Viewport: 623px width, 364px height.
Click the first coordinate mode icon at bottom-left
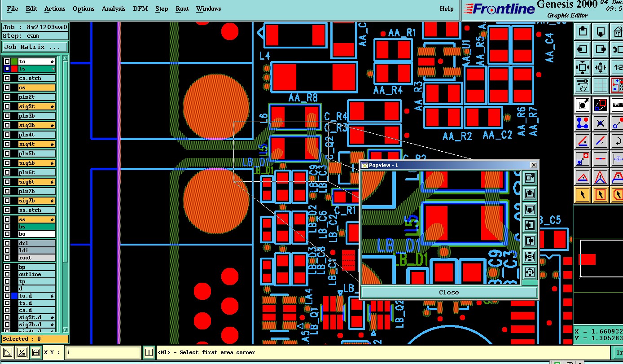coord(8,352)
